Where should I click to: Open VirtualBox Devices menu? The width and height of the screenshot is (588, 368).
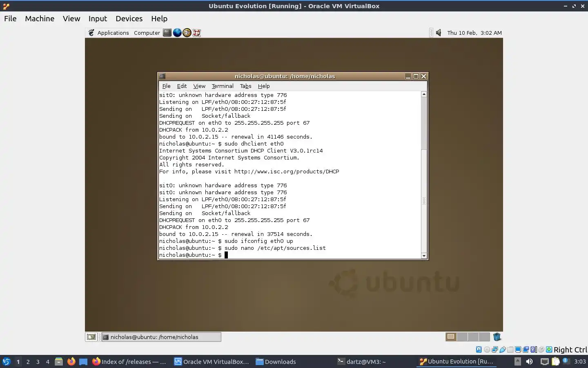point(129,18)
